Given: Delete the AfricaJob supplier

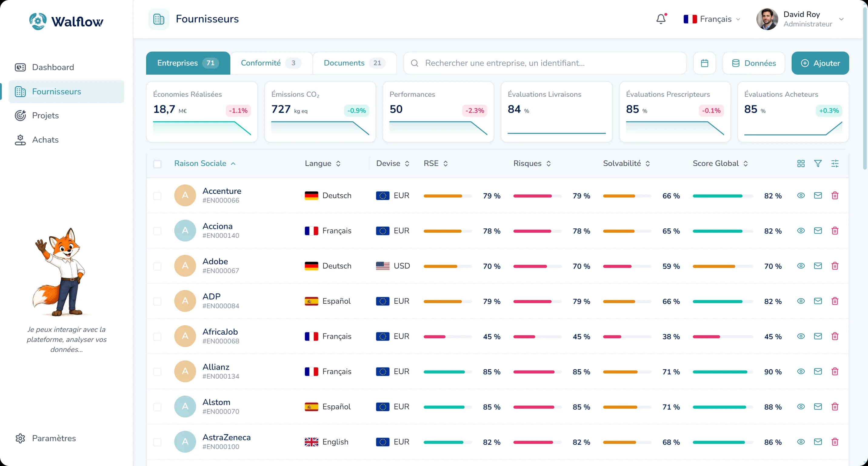Looking at the screenshot, I should (835, 336).
